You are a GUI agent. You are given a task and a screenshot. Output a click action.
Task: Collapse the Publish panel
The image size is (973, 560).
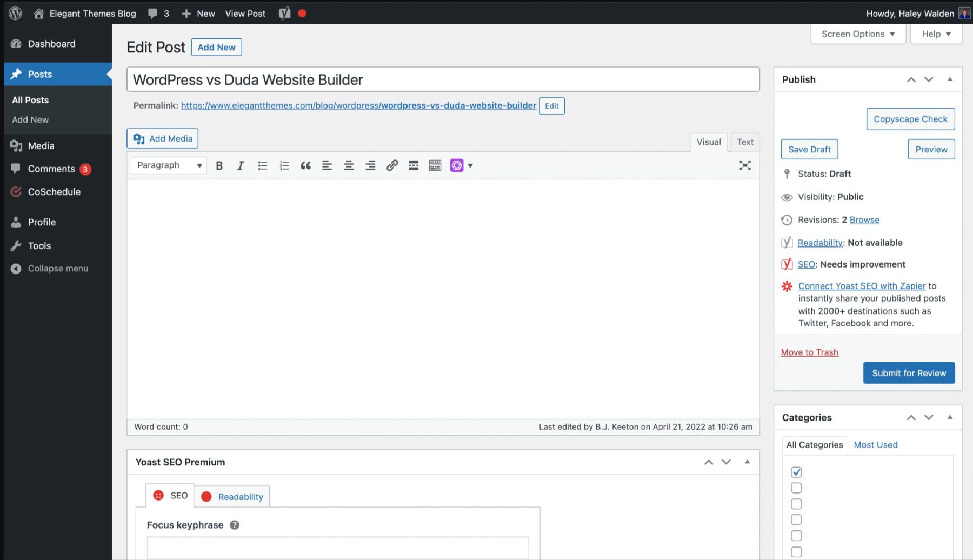(x=950, y=79)
